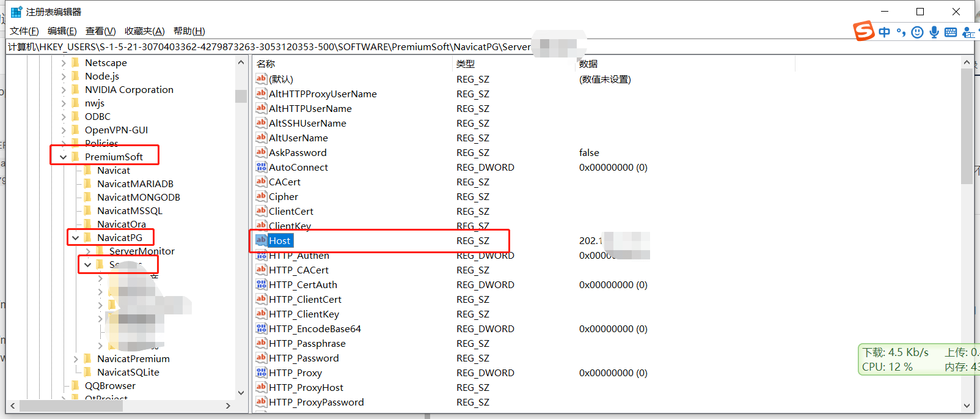Viewport: 980px width, 419px height.
Task: Click the tree pane horizontal scrollbar right arrow
Action: point(228,406)
